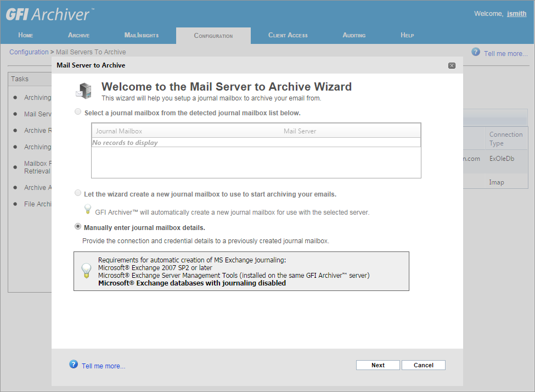The width and height of the screenshot is (535, 392).
Task: Click Tell me more link in the wizard footer
Action: (103, 366)
